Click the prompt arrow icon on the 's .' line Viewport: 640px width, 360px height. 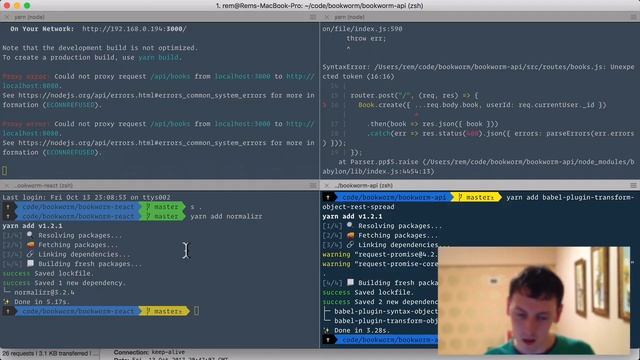click(x=8, y=207)
